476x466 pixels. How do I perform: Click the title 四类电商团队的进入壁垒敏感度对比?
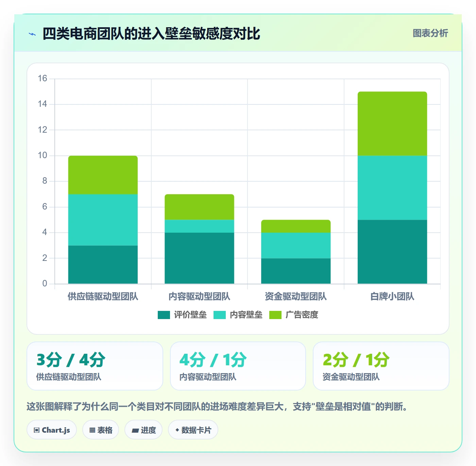pos(151,34)
